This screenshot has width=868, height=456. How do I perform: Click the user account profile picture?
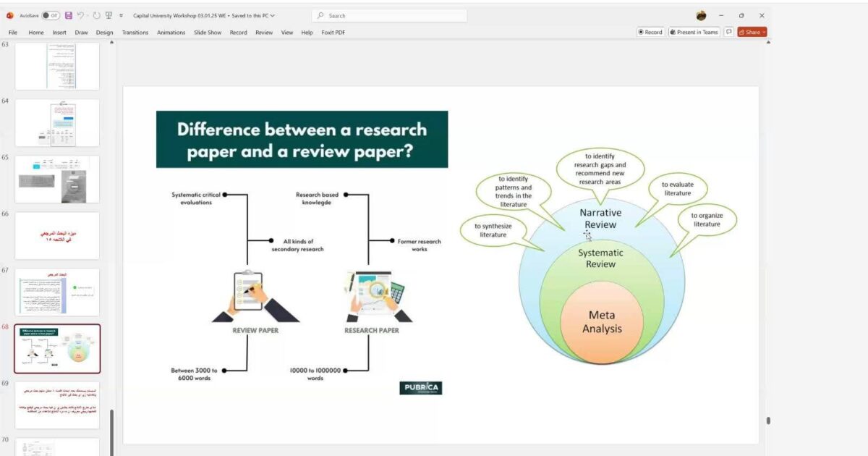click(x=701, y=15)
